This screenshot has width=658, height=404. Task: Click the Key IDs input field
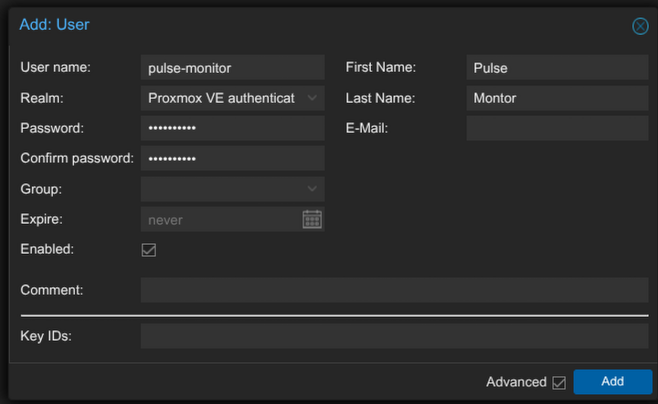tap(394, 336)
